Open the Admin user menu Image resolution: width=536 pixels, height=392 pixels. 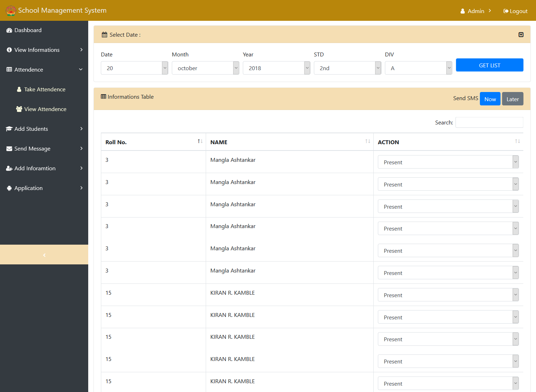[x=476, y=11]
